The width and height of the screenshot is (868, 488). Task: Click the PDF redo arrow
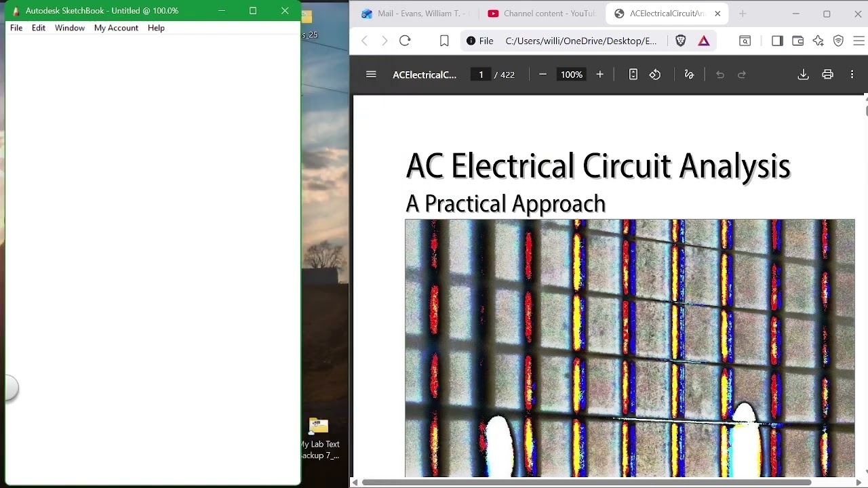pyautogui.click(x=742, y=75)
